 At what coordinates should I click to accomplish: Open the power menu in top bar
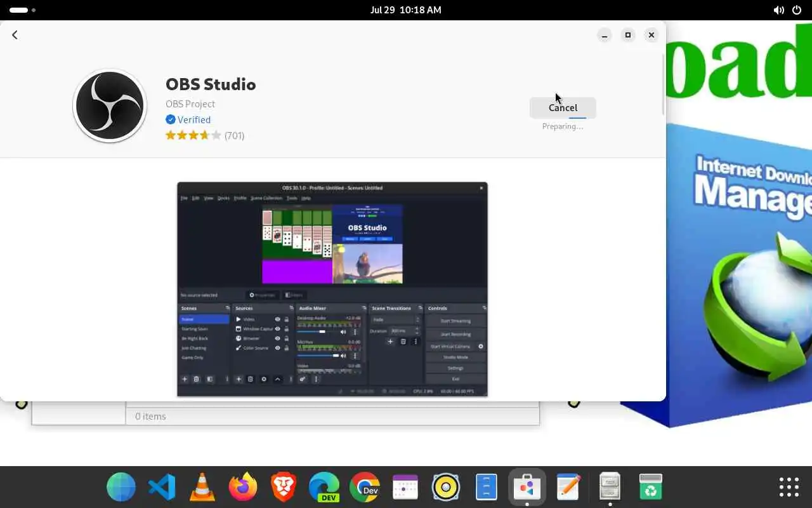pos(798,10)
